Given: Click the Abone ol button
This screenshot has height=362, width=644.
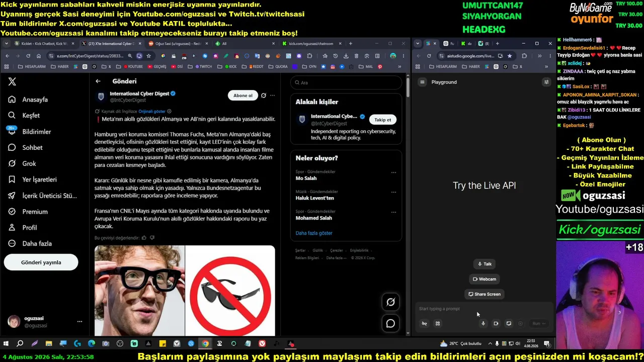Looking at the screenshot, I should tap(243, 96).
